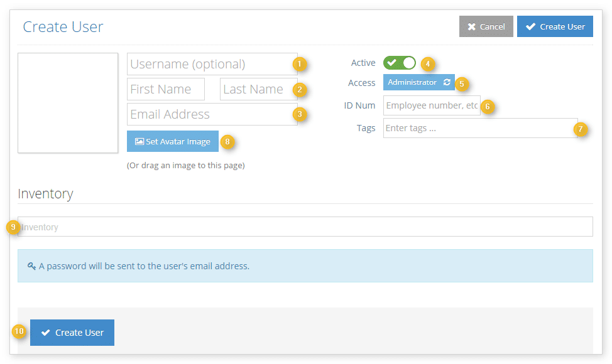The image size is (612, 364).
Task: Click the key icon in password notice
Action: click(31, 266)
